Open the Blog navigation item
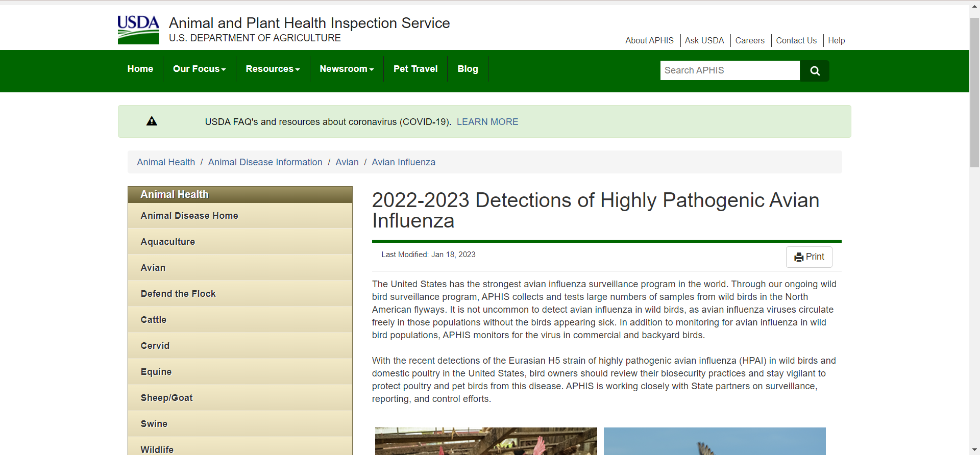This screenshot has width=980, height=455. click(x=468, y=69)
